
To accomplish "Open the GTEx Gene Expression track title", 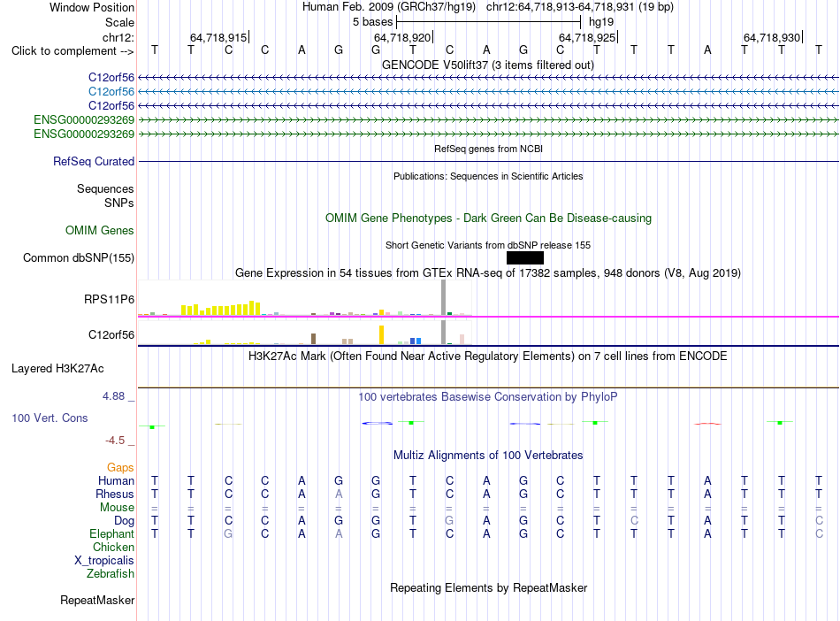I will (488, 272).
